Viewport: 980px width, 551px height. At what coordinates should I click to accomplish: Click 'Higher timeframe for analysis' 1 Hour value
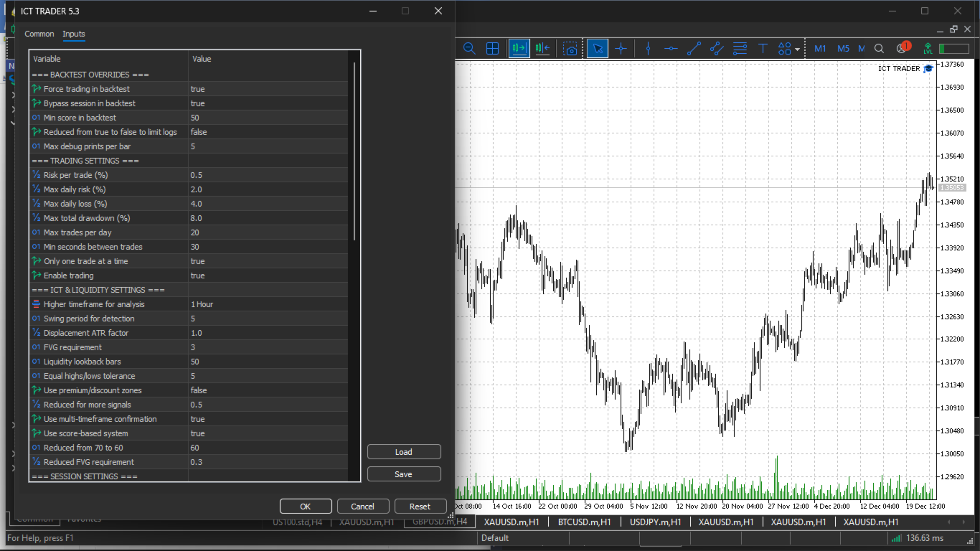coord(268,304)
